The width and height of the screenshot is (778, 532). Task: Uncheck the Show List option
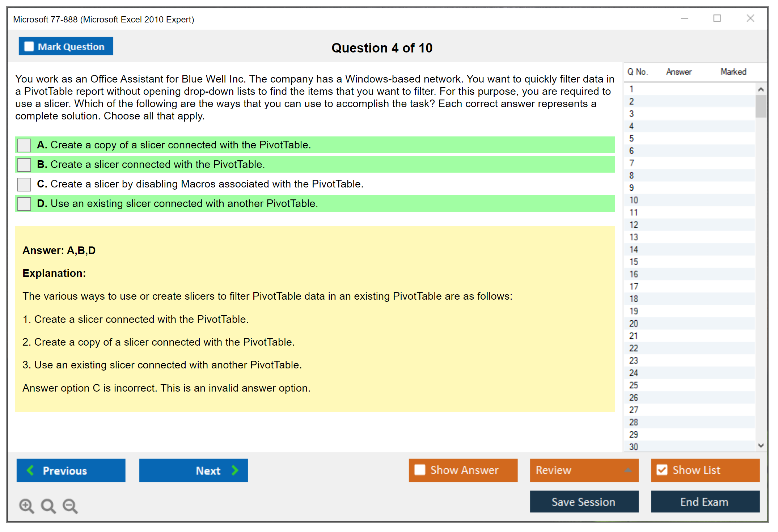pyautogui.click(x=662, y=470)
